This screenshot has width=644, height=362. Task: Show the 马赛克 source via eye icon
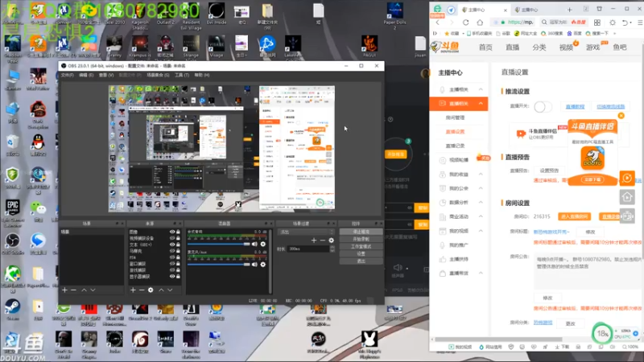coord(172,251)
